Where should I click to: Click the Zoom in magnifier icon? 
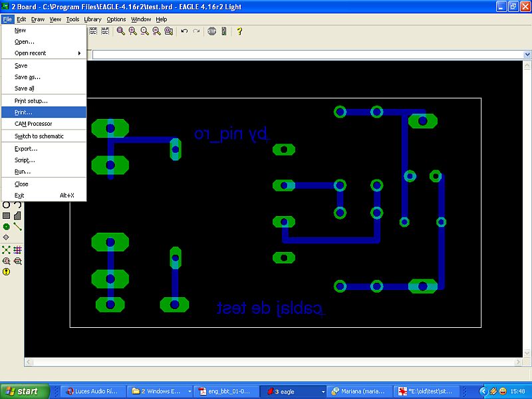[132, 31]
